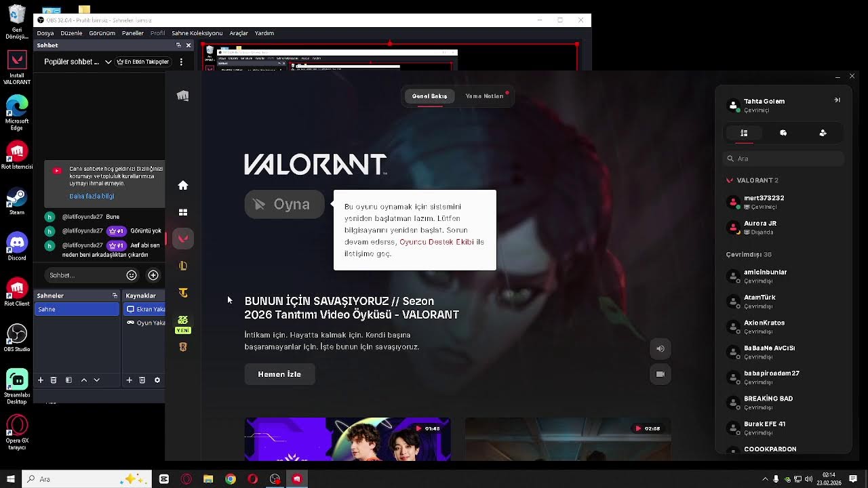Move scene up arrow
868x488 pixels.
[x=84, y=380]
